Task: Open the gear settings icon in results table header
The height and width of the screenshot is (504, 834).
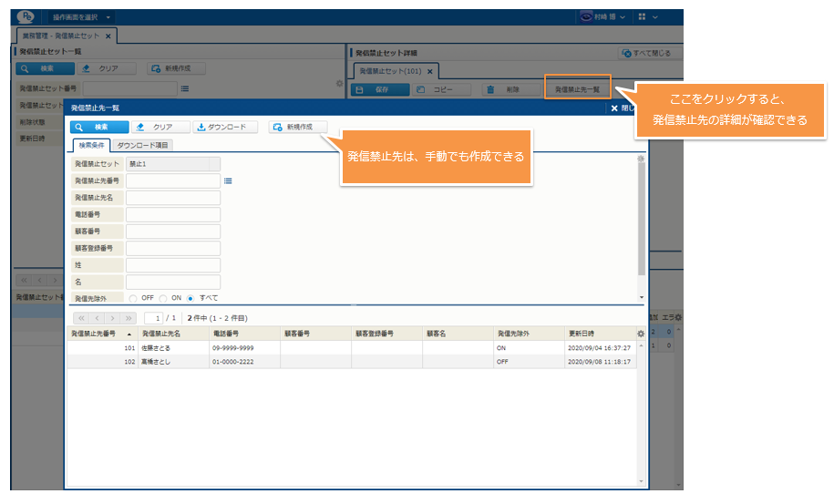Action: pyautogui.click(x=640, y=334)
